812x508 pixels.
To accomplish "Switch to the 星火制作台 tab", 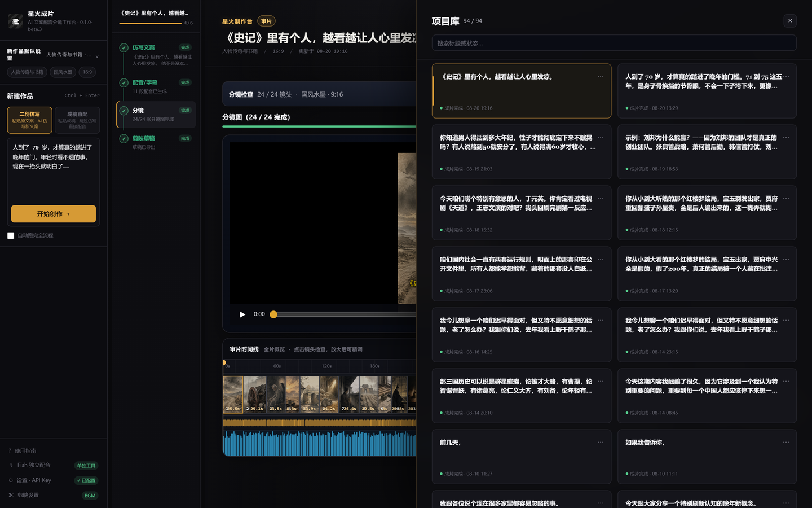I will (x=237, y=21).
